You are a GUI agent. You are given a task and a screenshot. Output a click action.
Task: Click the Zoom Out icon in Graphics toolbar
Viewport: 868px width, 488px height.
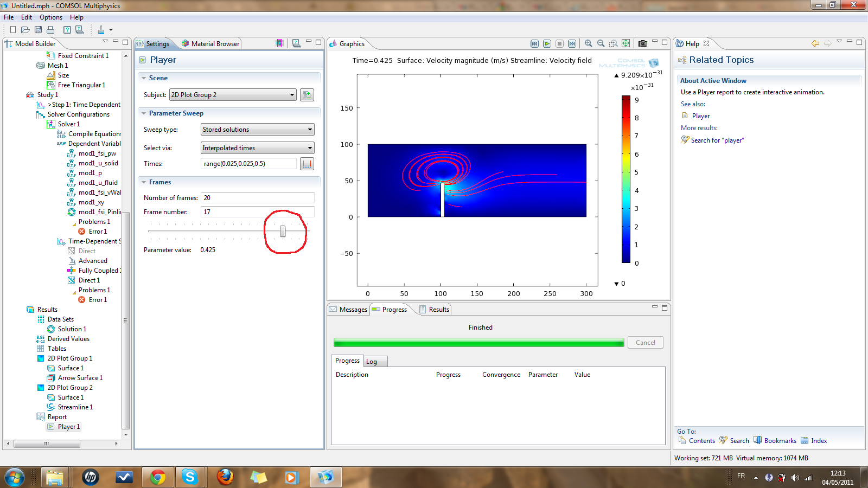(601, 43)
